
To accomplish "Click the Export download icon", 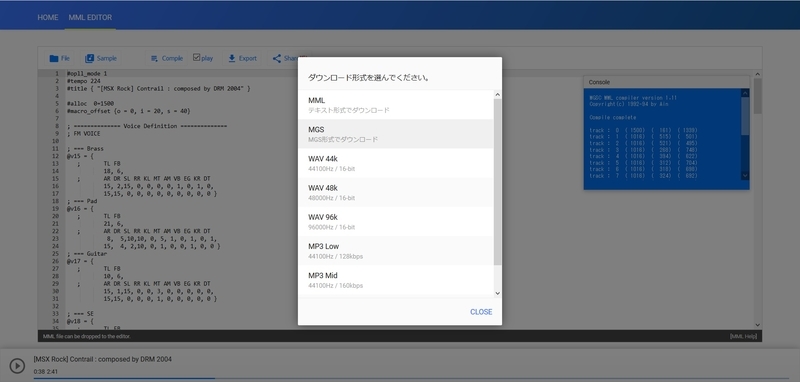I will point(232,58).
